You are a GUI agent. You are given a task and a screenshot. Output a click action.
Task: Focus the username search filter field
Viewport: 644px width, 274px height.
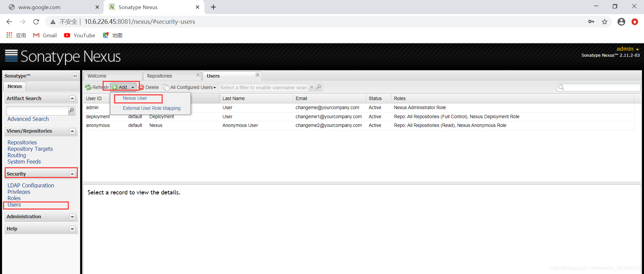[264, 87]
